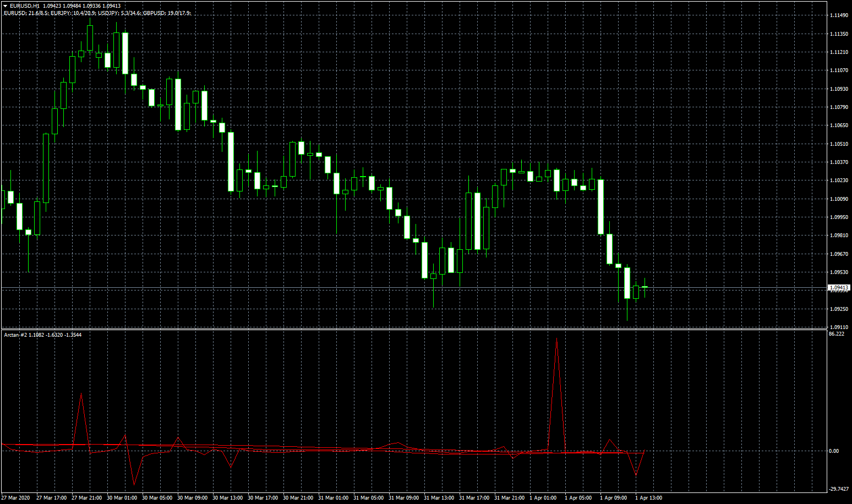Click the 30 Mar 17:00 time label

tap(263, 498)
